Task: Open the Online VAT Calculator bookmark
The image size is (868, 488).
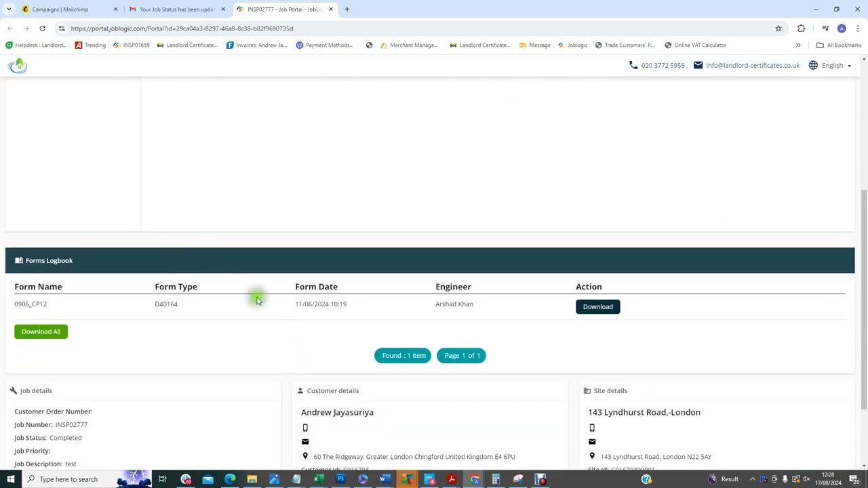Action: pyautogui.click(x=695, y=45)
